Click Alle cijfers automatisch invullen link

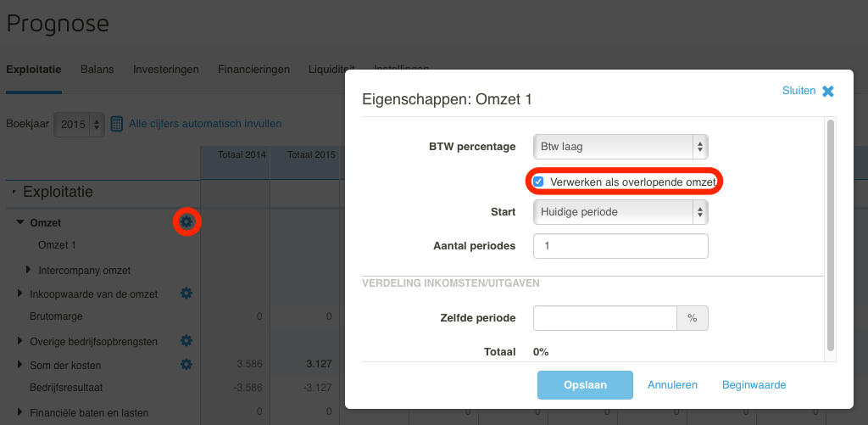coord(205,124)
